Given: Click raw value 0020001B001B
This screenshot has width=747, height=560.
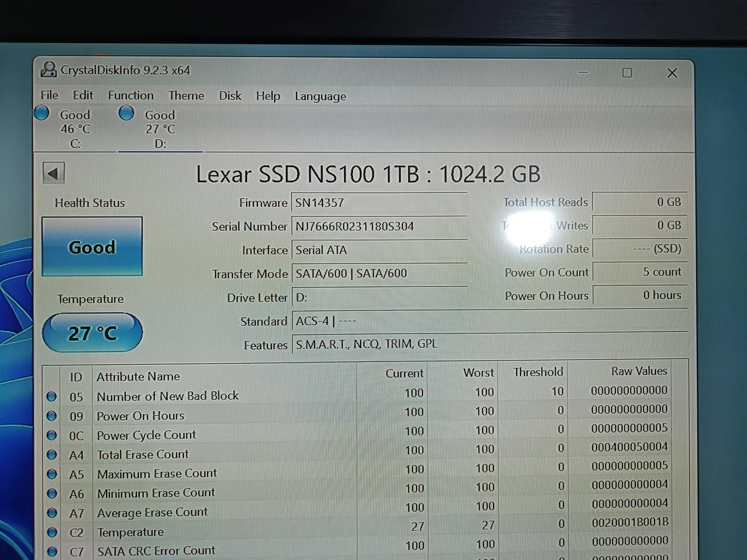Looking at the screenshot, I should coord(630,522).
